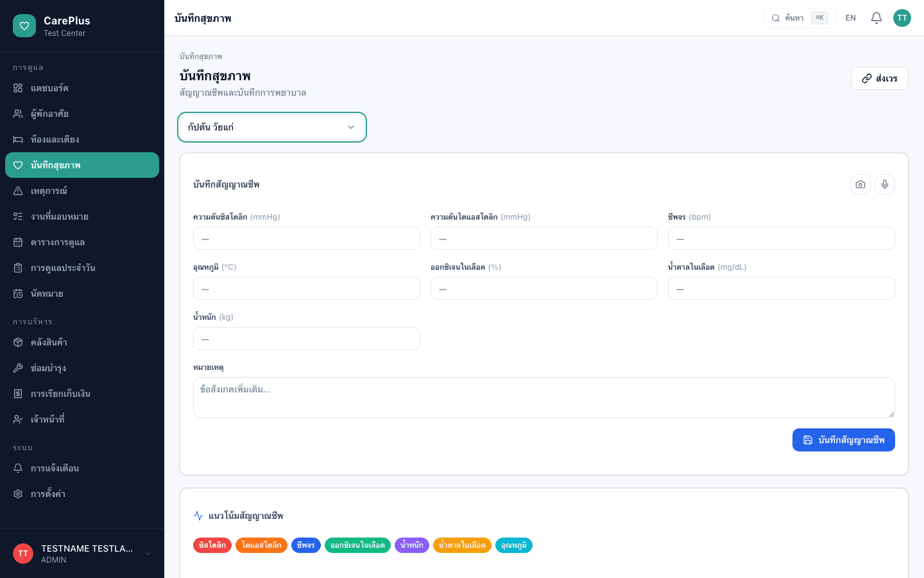
Task: Click the camera icon for vitals capture
Action: point(860,184)
